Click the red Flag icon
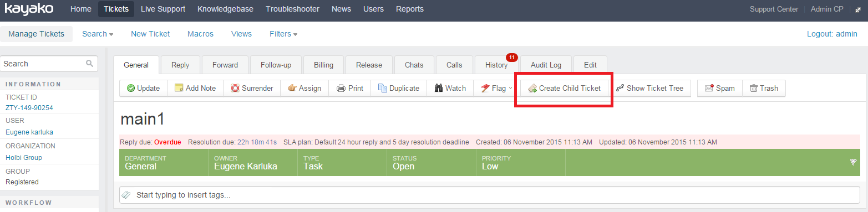Viewport: 868px width, 212px height. click(485, 88)
